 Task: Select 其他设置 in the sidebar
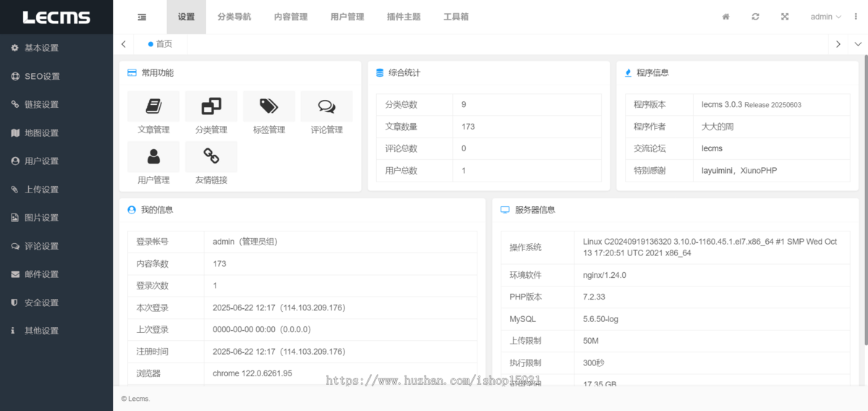pyautogui.click(x=56, y=331)
